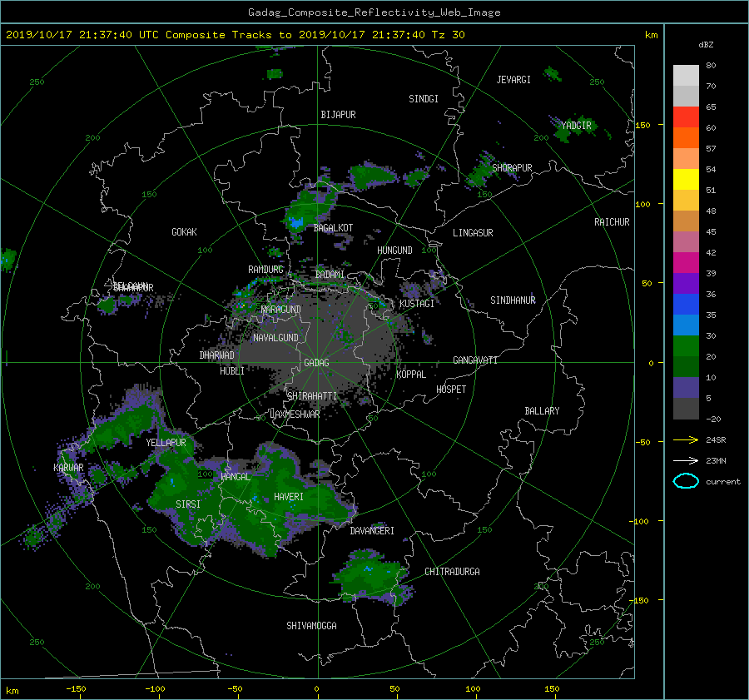Click the CHITRADURGA city label

(x=452, y=572)
